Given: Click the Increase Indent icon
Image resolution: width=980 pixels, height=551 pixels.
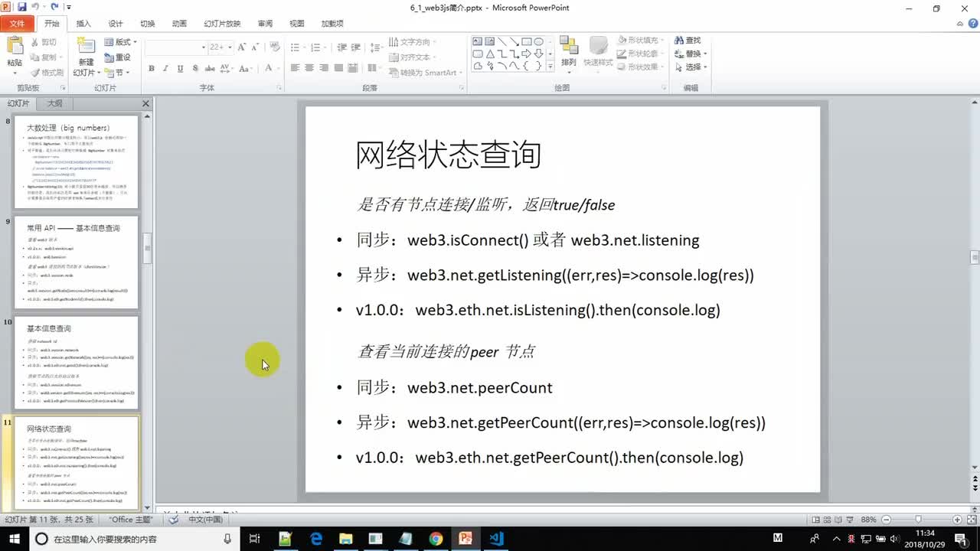Looking at the screenshot, I should (357, 47).
